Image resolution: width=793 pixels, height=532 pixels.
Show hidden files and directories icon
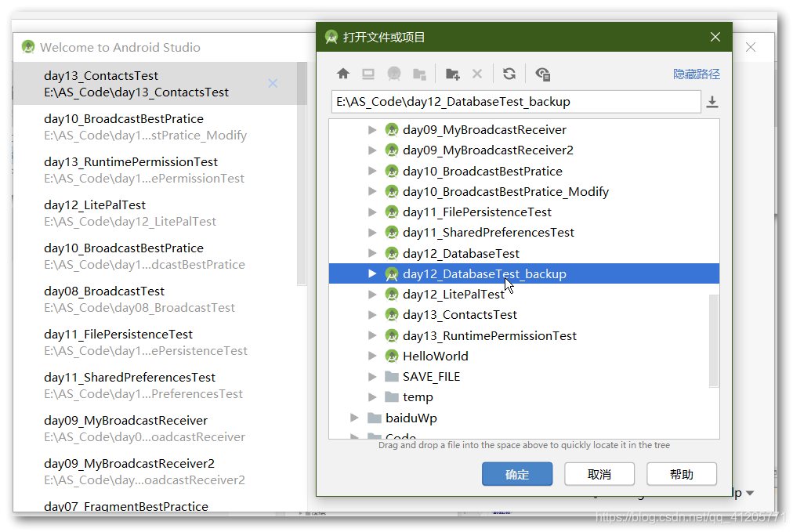(x=543, y=74)
